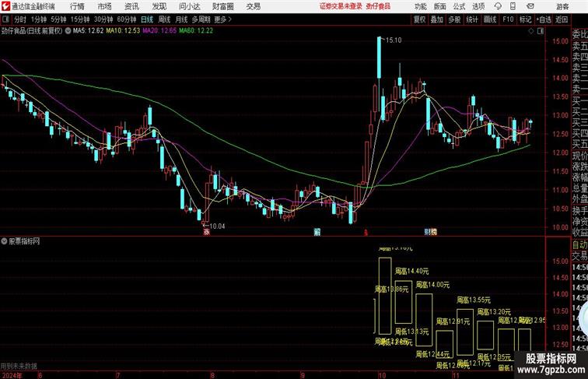The image size is (588, 379).
Task: Click the diamond icon at chart top-right
Action: coord(531,31)
